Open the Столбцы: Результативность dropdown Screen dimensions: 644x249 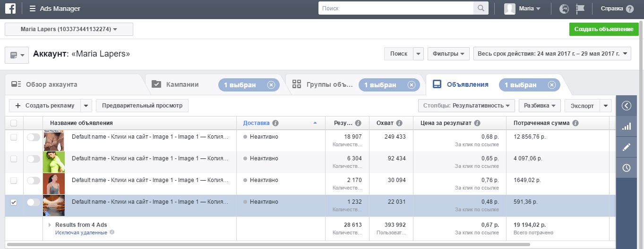coord(466,106)
